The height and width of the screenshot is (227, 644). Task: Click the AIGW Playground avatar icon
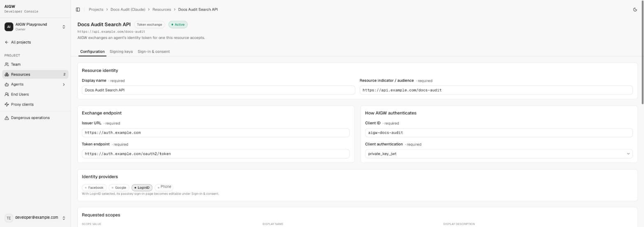(x=9, y=27)
